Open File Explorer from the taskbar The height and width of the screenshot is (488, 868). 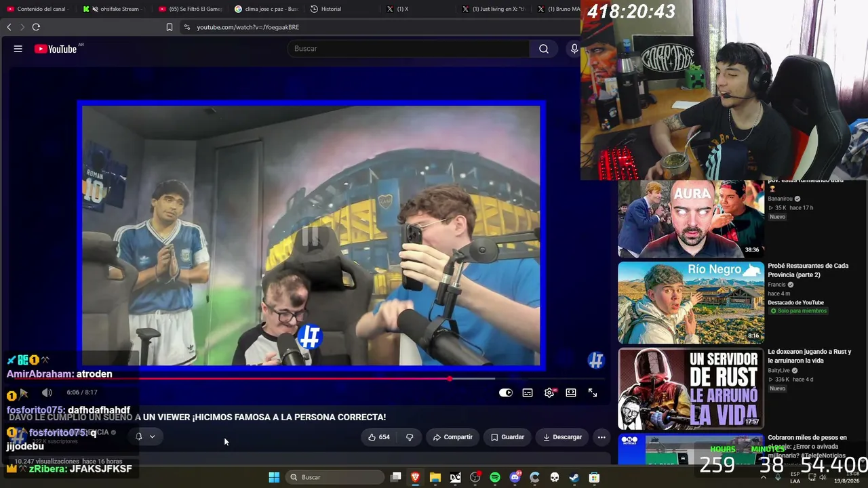pos(435,477)
